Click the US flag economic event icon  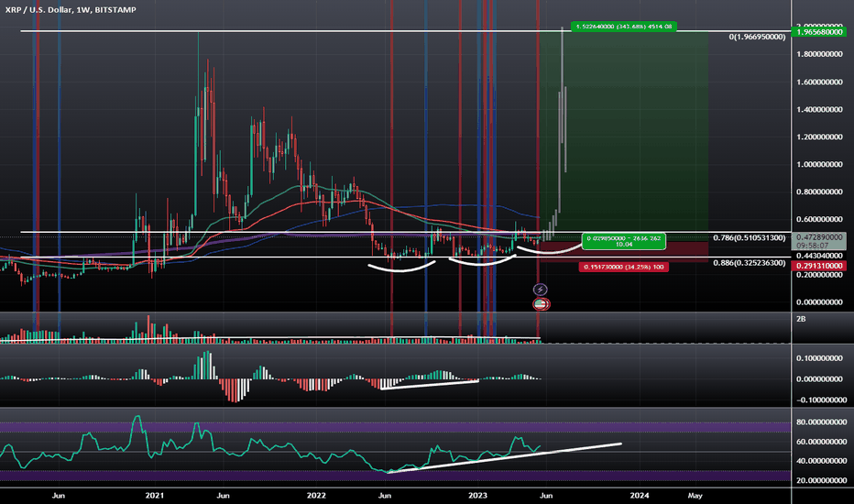pos(541,304)
